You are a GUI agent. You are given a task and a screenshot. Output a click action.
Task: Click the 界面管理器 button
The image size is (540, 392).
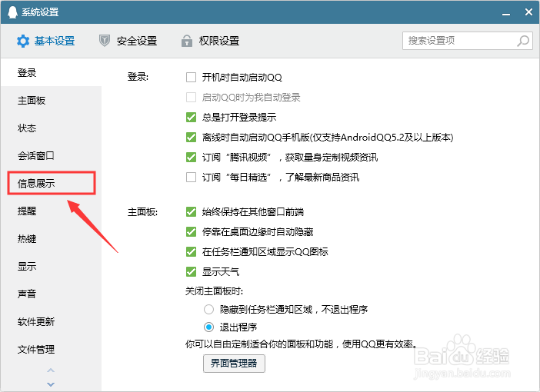click(x=234, y=363)
